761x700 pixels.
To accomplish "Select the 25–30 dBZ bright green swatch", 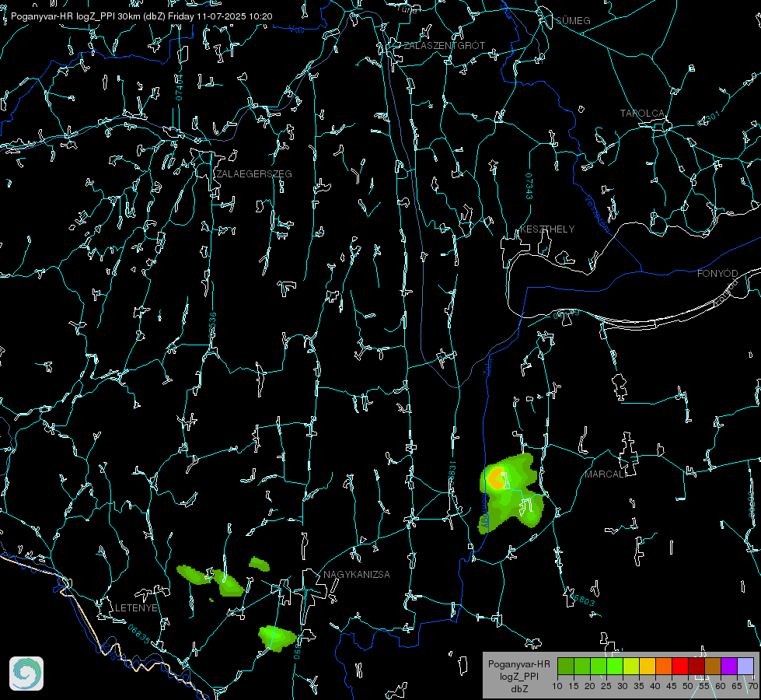I will click(x=615, y=666).
